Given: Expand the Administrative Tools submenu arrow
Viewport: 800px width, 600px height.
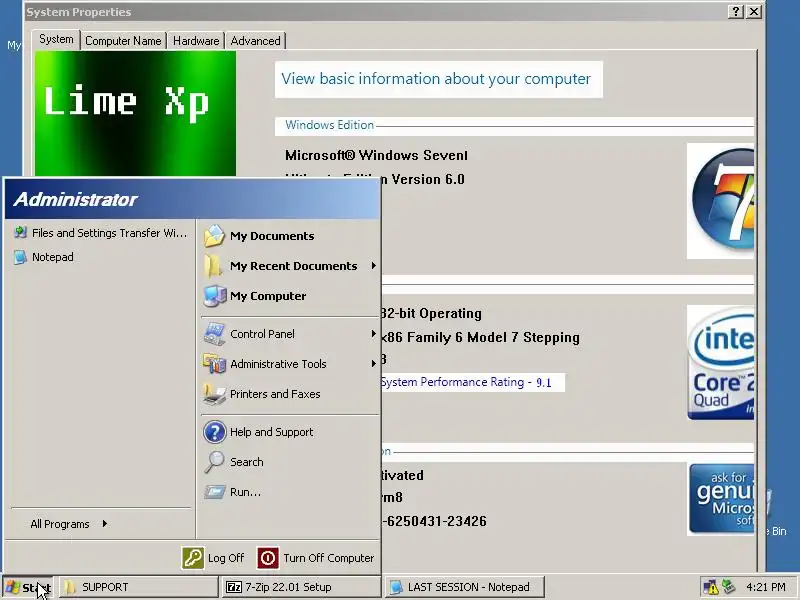Looking at the screenshot, I should click(373, 364).
